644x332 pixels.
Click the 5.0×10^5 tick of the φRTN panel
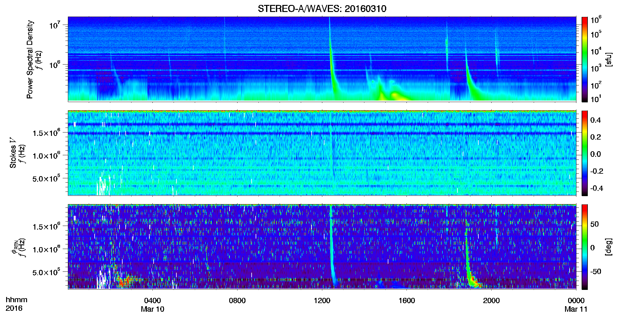(46, 272)
